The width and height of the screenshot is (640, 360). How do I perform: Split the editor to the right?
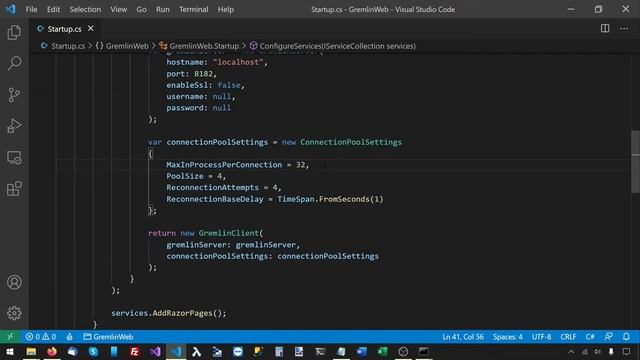click(605, 29)
